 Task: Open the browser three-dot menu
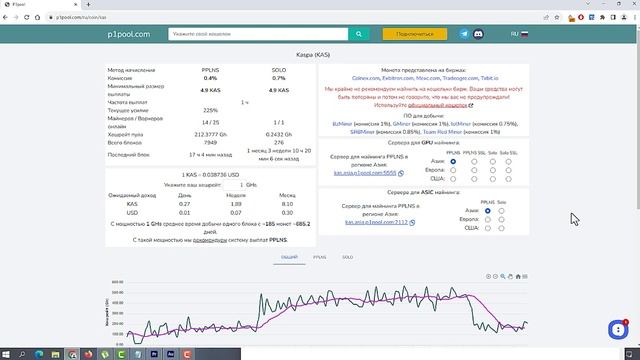pyautogui.click(x=635, y=18)
